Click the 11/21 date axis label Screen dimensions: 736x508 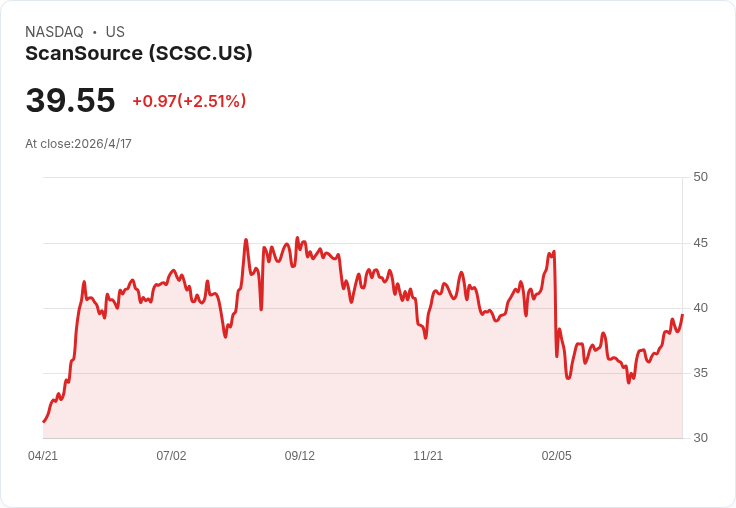(x=428, y=456)
